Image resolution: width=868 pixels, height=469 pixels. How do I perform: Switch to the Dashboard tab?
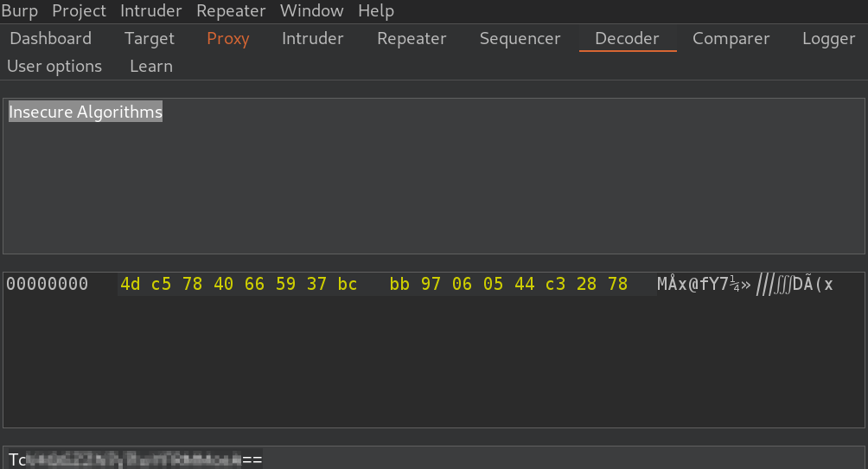pos(50,38)
